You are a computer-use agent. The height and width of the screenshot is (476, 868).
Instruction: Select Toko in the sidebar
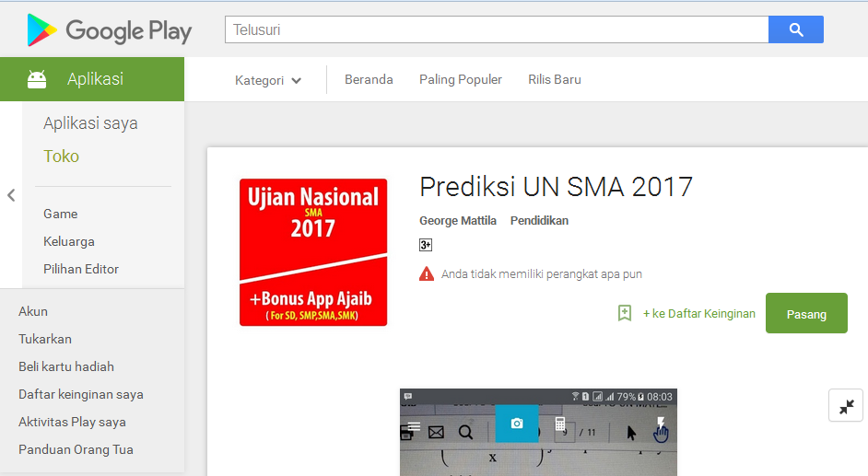[x=62, y=157]
